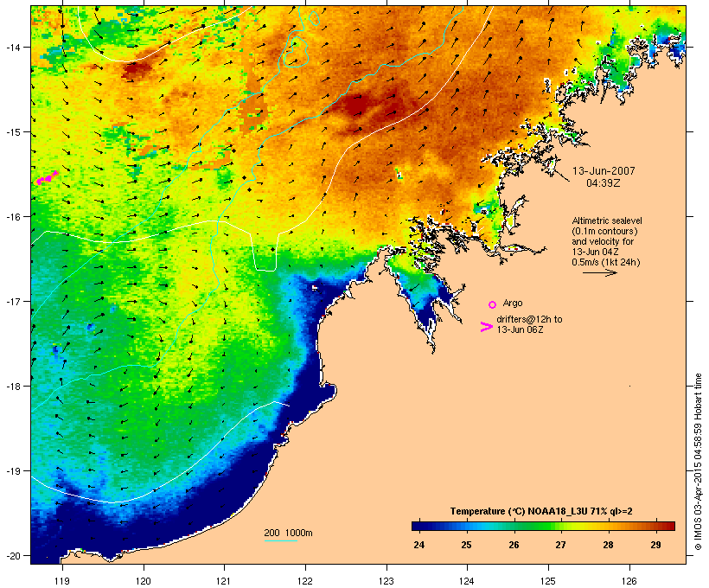
Task: Click the magenta Argo circle marker in legend
Action: point(493,304)
